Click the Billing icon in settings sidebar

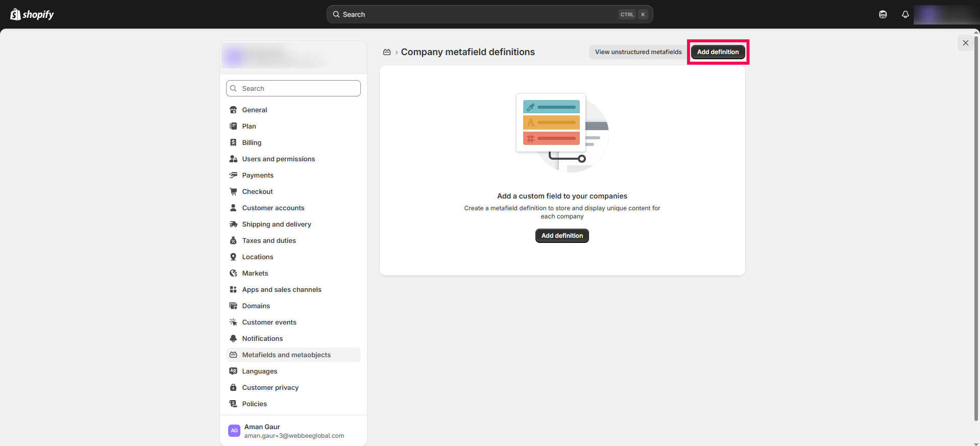coord(233,142)
